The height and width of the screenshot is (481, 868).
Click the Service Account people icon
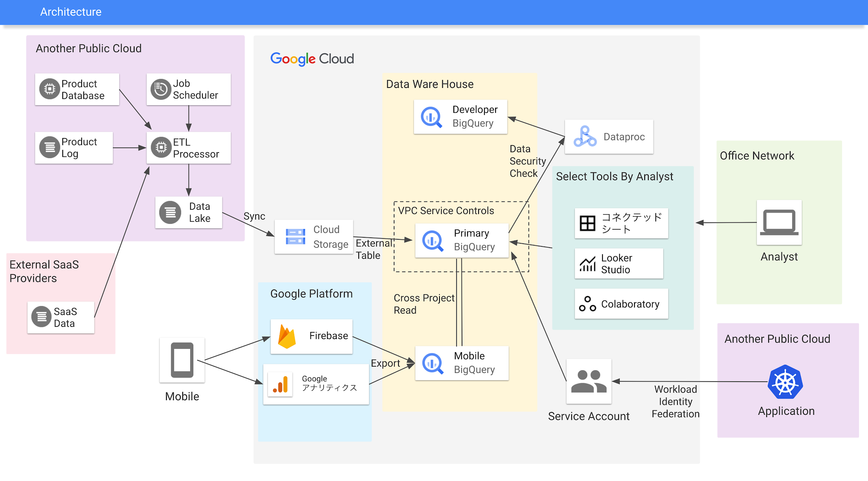(x=589, y=381)
